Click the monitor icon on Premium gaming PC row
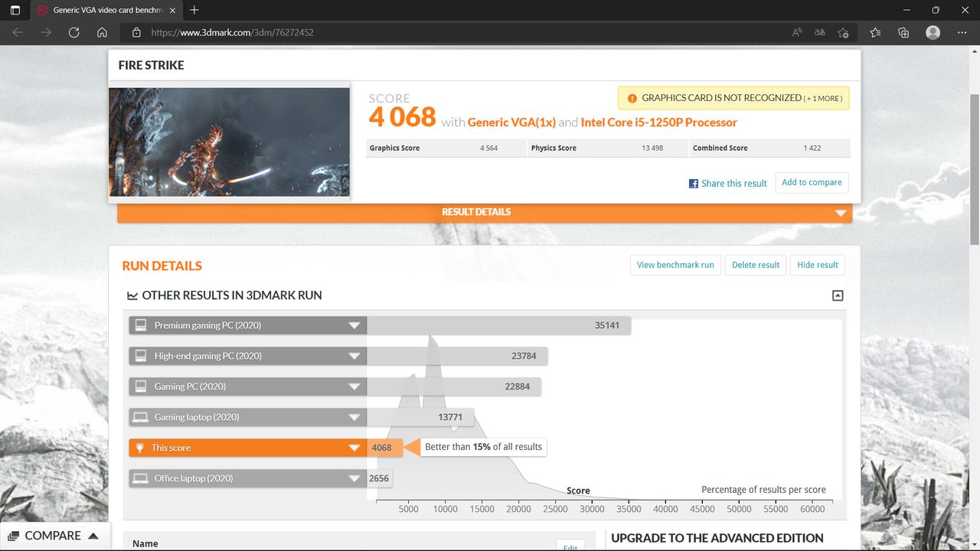 click(x=141, y=324)
